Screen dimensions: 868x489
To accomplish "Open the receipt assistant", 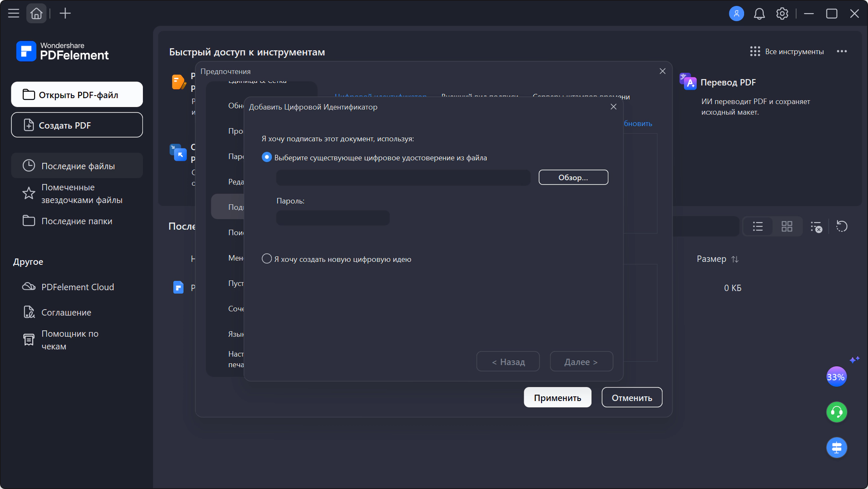I will click(77, 340).
